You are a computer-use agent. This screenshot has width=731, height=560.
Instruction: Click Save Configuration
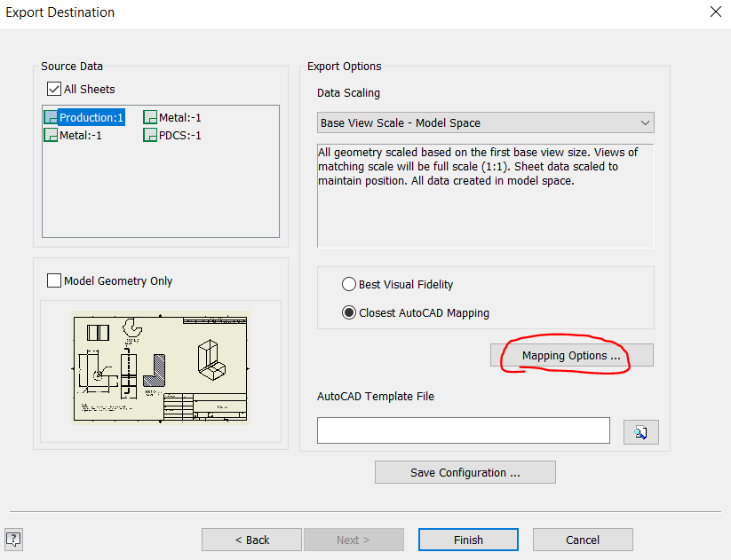click(x=465, y=472)
